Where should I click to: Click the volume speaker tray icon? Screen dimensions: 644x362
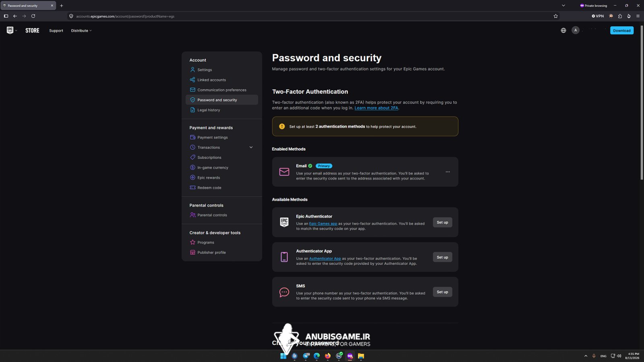(619, 356)
